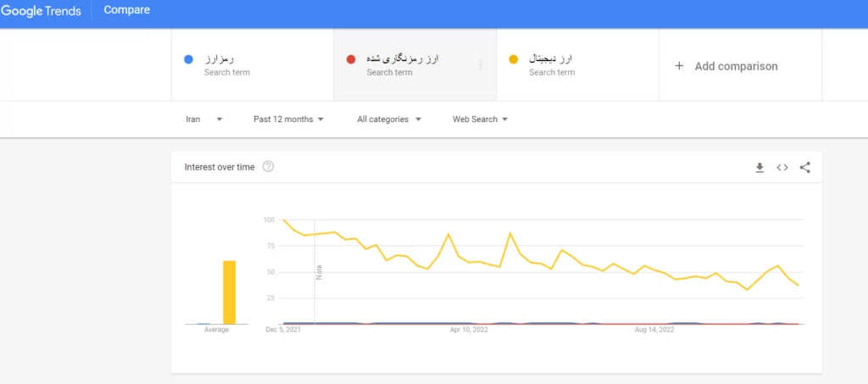Click the red dot of second search term
The width and height of the screenshot is (868, 384).
tap(351, 59)
